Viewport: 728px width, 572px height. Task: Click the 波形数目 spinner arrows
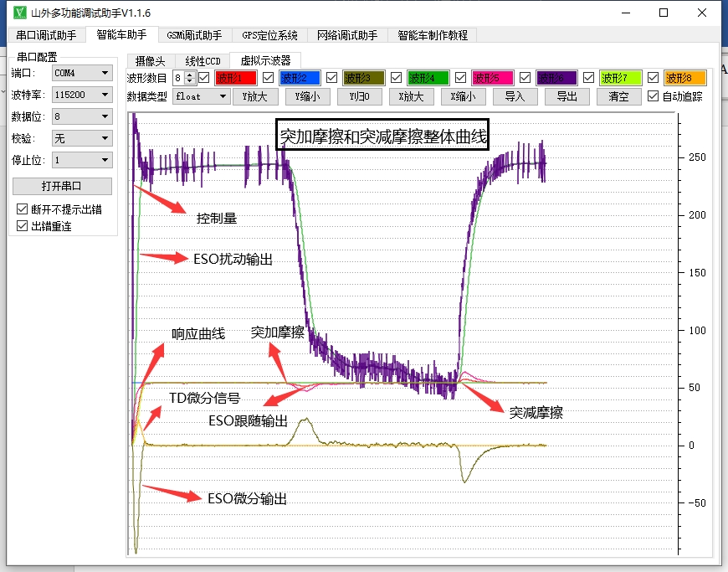[189, 78]
